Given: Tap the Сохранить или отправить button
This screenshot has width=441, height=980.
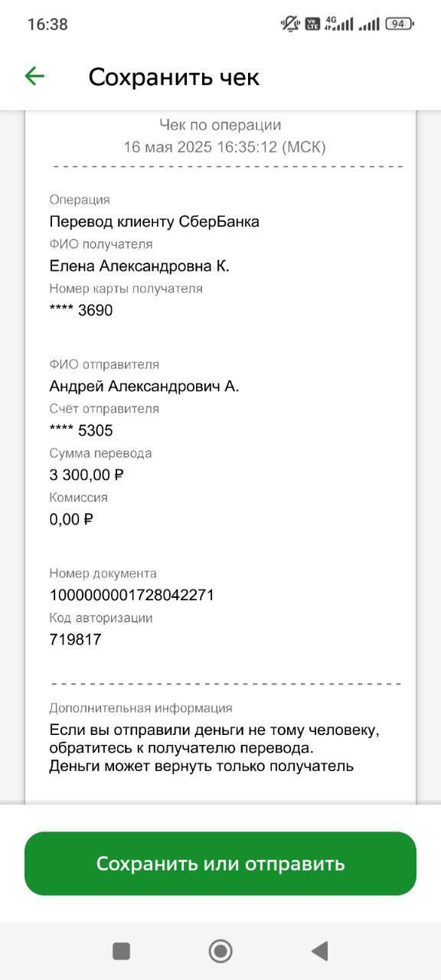Looking at the screenshot, I should pyautogui.click(x=220, y=864).
